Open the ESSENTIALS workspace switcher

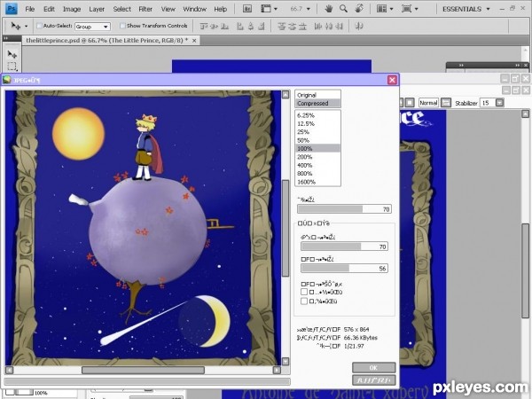(465, 9)
